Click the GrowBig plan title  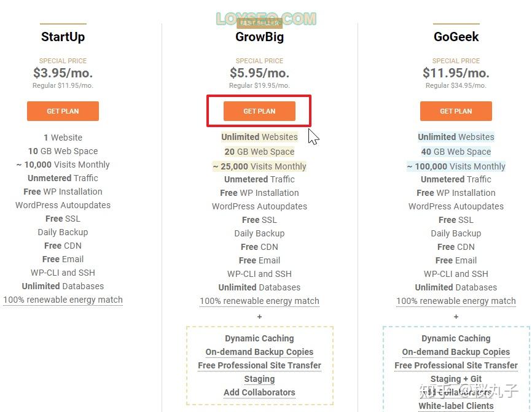pyautogui.click(x=259, y=37)
